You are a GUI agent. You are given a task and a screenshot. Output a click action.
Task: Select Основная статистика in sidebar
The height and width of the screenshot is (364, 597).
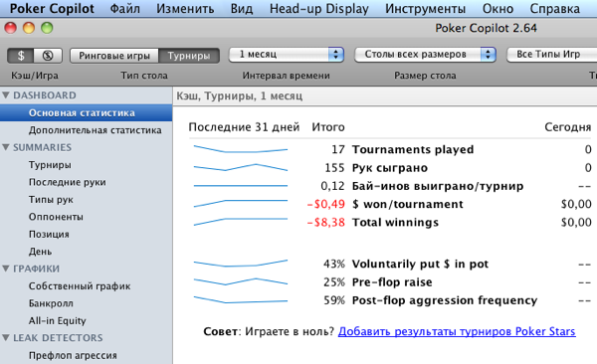point(86,113)
